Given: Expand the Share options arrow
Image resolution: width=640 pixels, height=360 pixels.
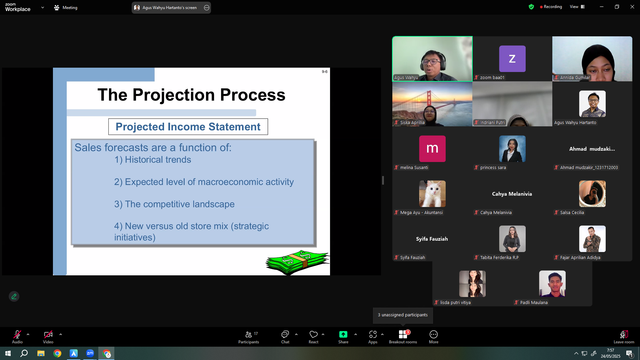Looking at the screenshot, I should (355, 334).
